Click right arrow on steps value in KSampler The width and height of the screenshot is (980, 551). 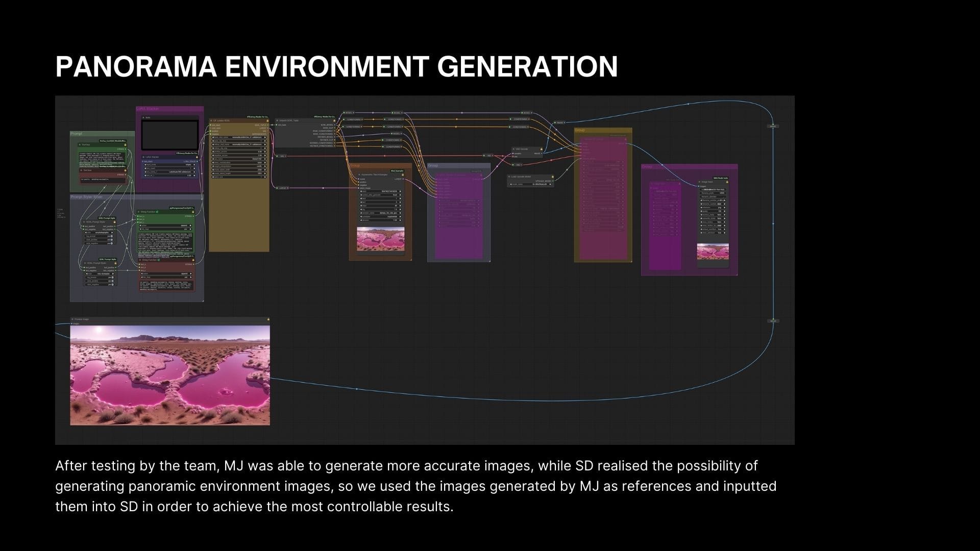[400, 206]
